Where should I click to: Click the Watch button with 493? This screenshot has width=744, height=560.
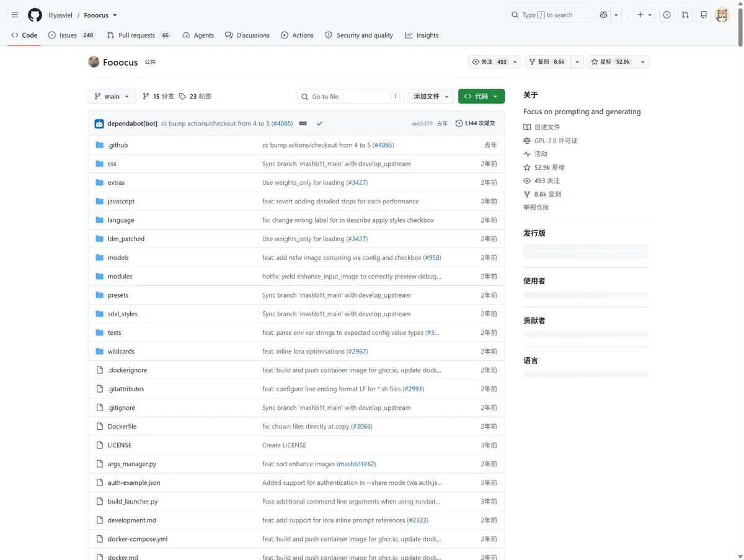tap(494, 62)
